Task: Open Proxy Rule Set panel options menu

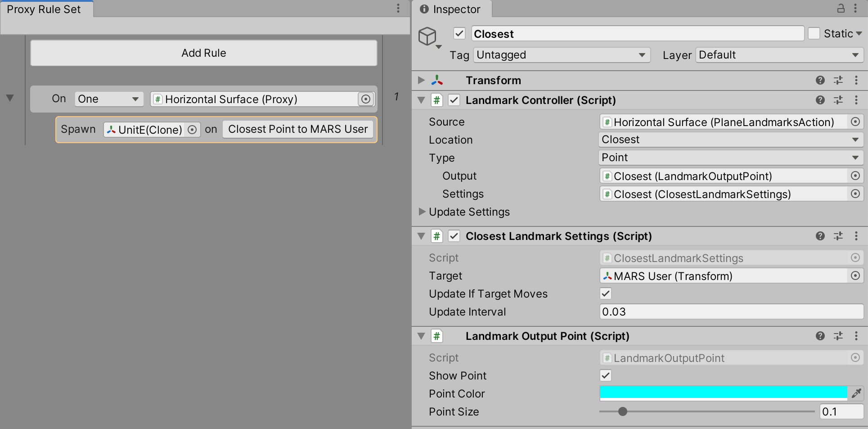Action: coord(398,9)
